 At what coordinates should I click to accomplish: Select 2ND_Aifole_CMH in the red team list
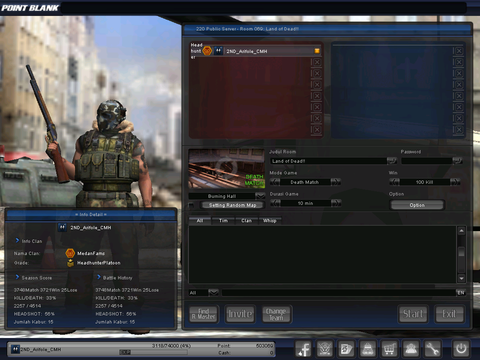pyautogui.click(x=255, y=51)
